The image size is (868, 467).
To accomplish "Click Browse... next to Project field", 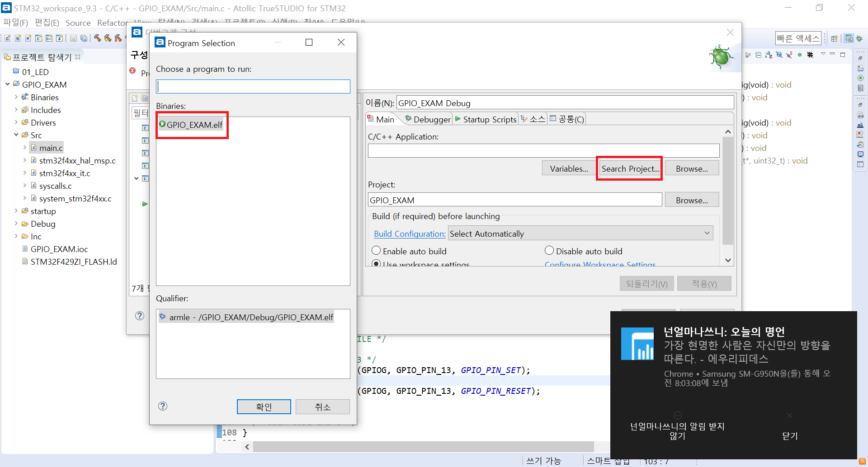I will [692, 200].
